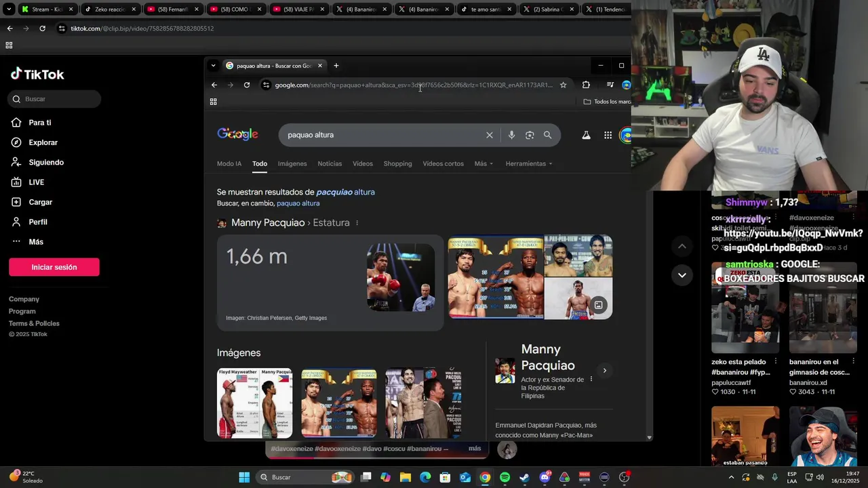Click the TikTok logo
868x488 pixels.
(37, 75)
